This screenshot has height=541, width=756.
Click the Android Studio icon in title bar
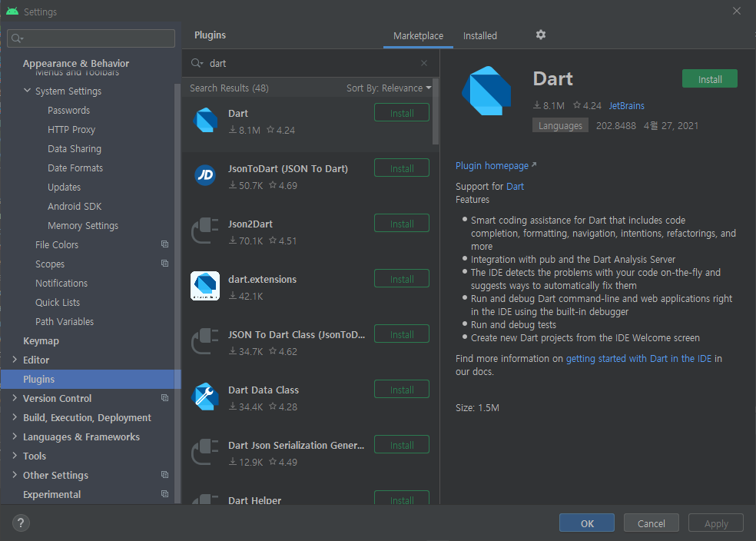(12, 11)
